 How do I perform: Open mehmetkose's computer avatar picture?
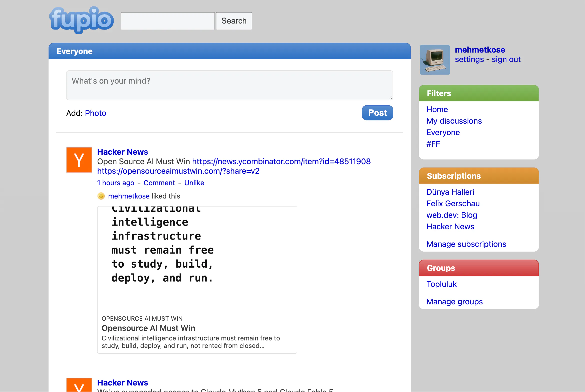coord(435,60)
